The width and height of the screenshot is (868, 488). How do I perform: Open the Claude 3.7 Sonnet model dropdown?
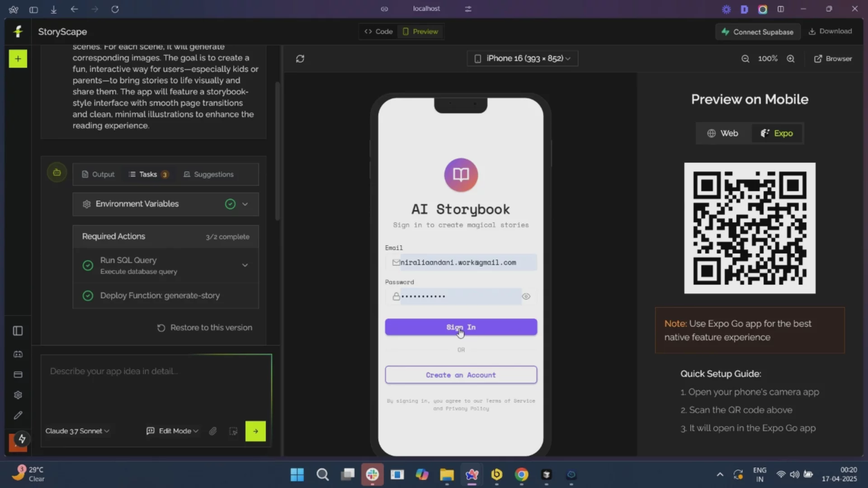point(77,431)
